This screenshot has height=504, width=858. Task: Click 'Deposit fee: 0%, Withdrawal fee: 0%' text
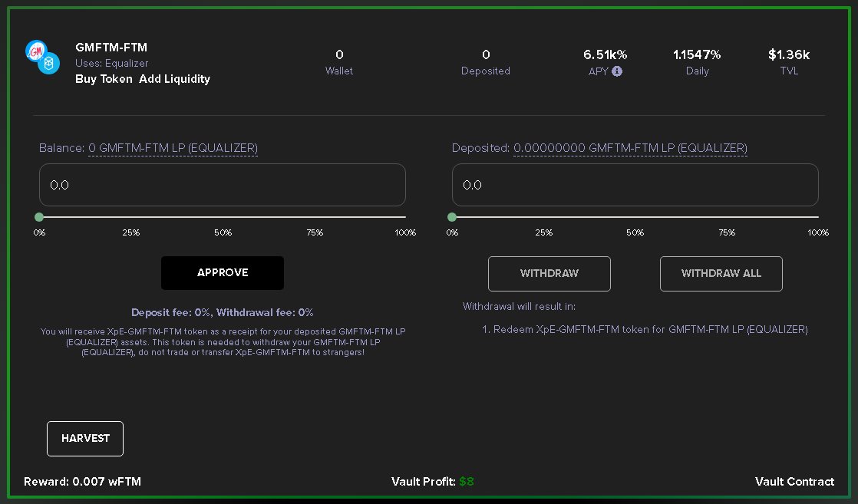click(222, 312)
